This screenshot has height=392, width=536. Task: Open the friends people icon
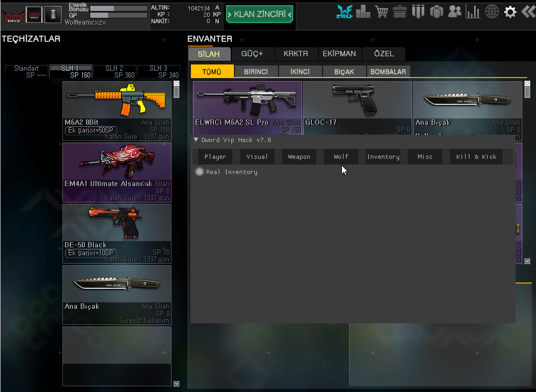tap(455, 12)
